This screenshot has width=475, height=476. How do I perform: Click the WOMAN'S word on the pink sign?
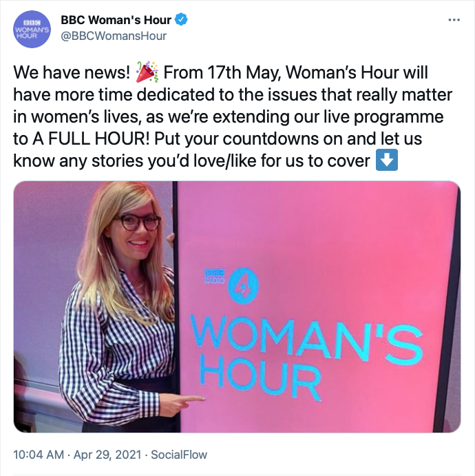click(308, 335)
